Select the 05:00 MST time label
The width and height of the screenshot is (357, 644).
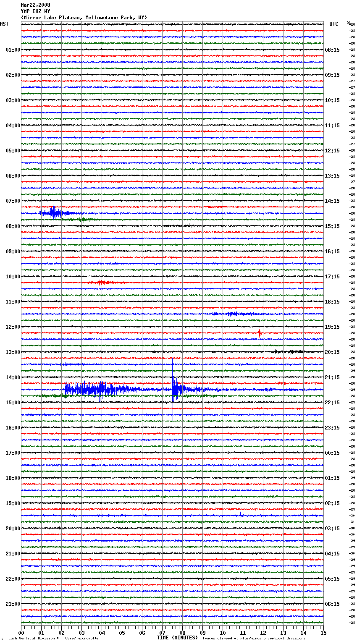click(13, 151)
